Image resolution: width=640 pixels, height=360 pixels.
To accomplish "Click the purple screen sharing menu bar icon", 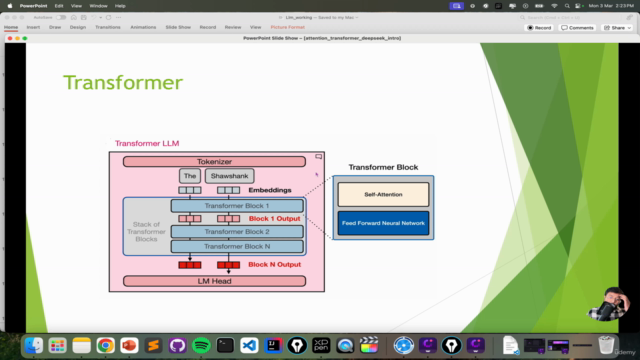I will (456, 6).
